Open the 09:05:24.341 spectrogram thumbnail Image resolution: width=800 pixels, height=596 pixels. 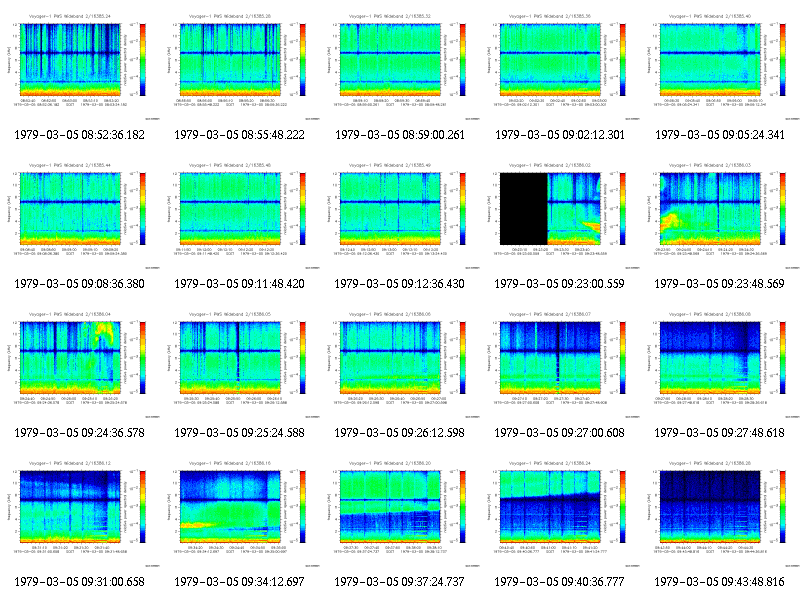tap(720, 66)
